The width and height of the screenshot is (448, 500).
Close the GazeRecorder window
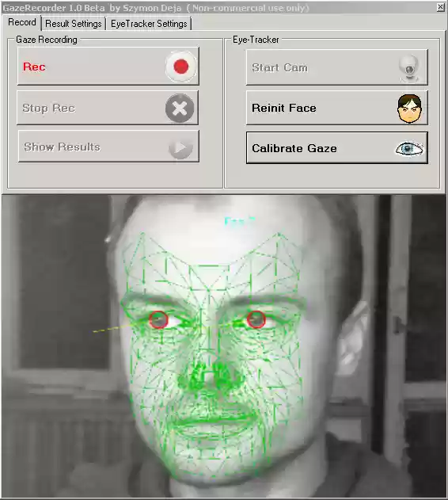pos(440,7)
